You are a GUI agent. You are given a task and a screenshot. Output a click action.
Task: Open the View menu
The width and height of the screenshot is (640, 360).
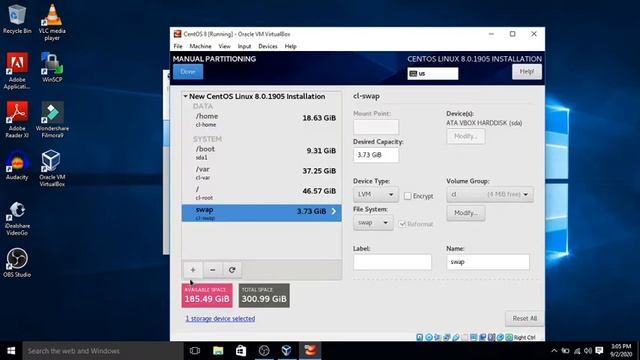[x=224, y=47]
